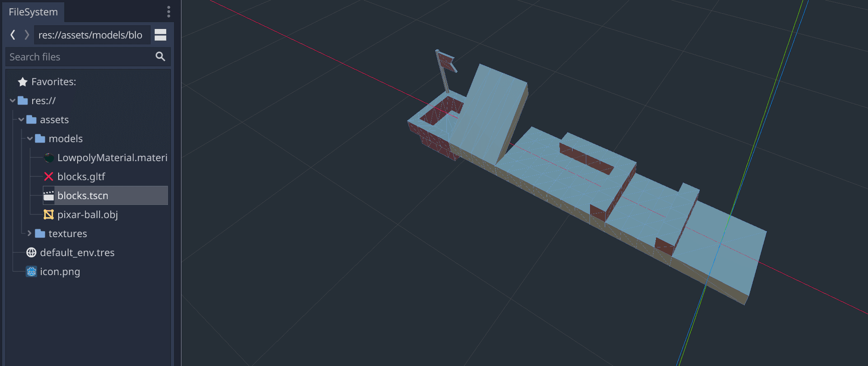Image resolution: width=868 pixels, height=366 pixels.
Task: Click the res://assets/models path field
Action: [92, 35]
